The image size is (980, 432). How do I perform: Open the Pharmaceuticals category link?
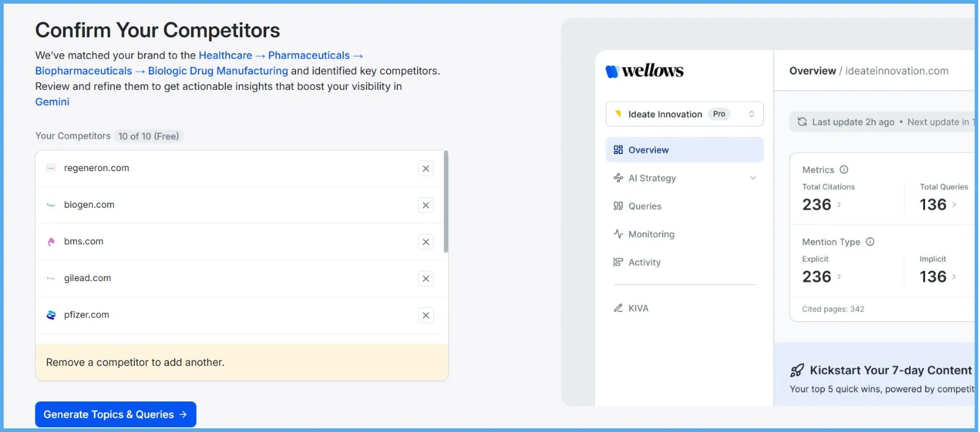point(309,56)
